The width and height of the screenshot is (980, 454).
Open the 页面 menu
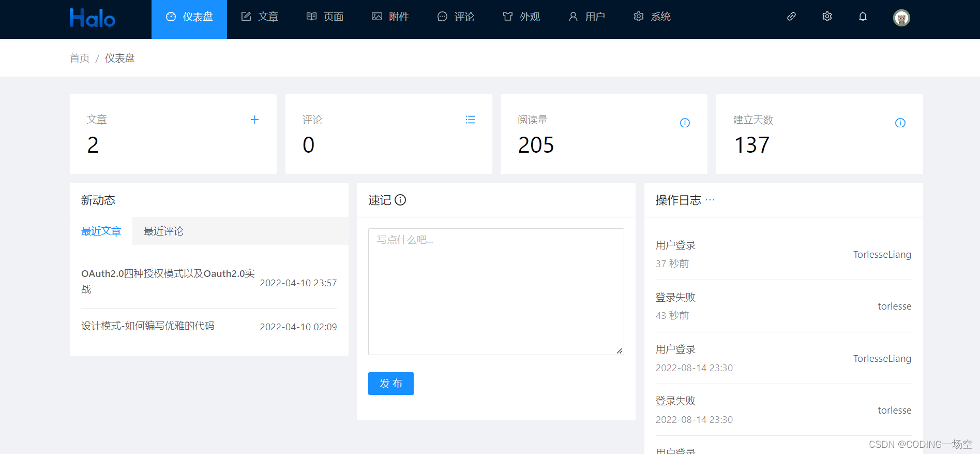[x=325, y=17]
